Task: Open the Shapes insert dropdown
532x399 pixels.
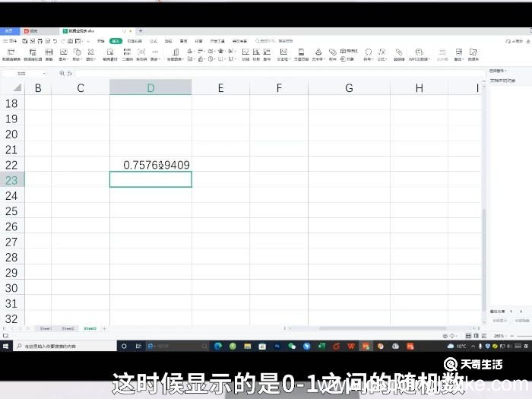Action: point(78,54)
